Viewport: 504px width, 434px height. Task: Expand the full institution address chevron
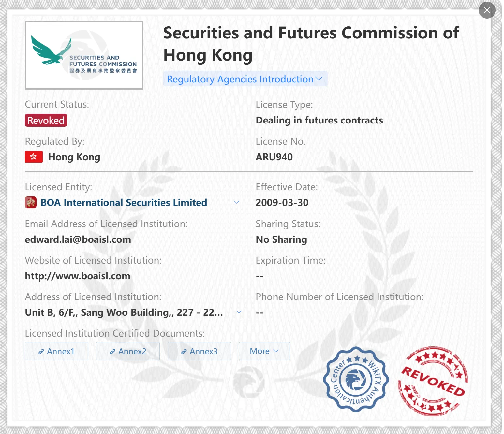click(x=239, y=312)
